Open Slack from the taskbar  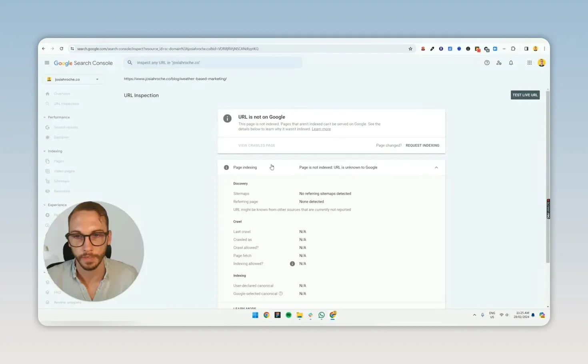coord(310,315)
